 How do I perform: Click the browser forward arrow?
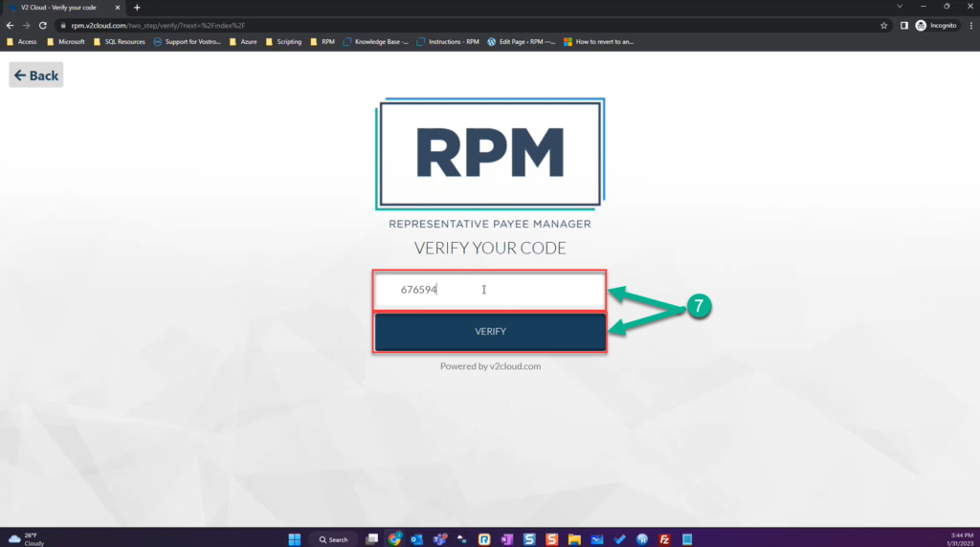pos(26,26)
